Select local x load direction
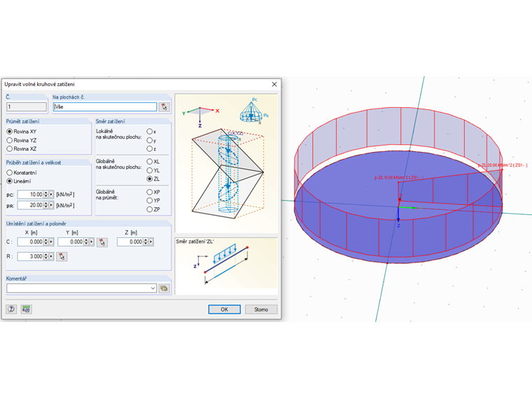The width and height of the screenshot is (532, 399). pyautogui.click(x=149, y=132)
